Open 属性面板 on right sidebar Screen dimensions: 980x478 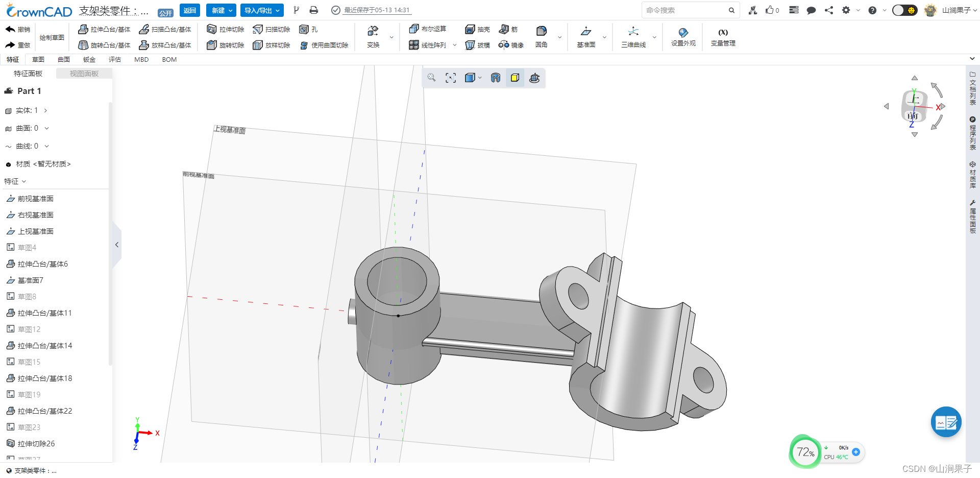click(972, 217)
